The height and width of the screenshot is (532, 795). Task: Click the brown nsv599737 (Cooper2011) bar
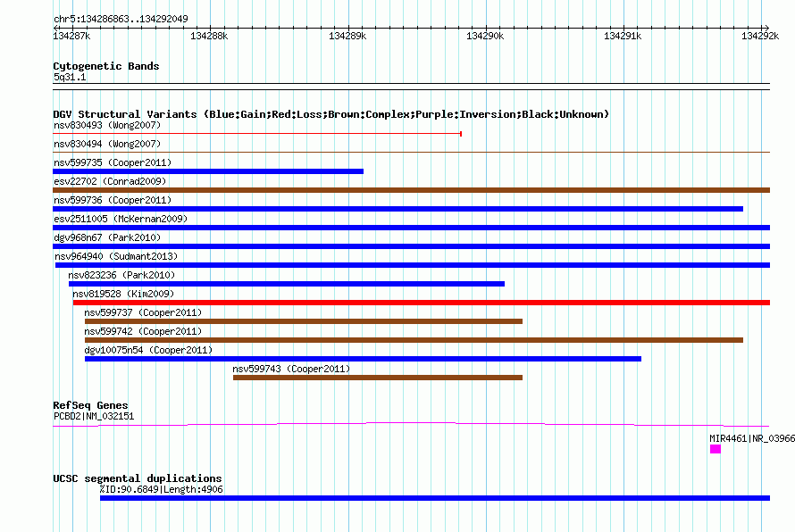(304, 321)
